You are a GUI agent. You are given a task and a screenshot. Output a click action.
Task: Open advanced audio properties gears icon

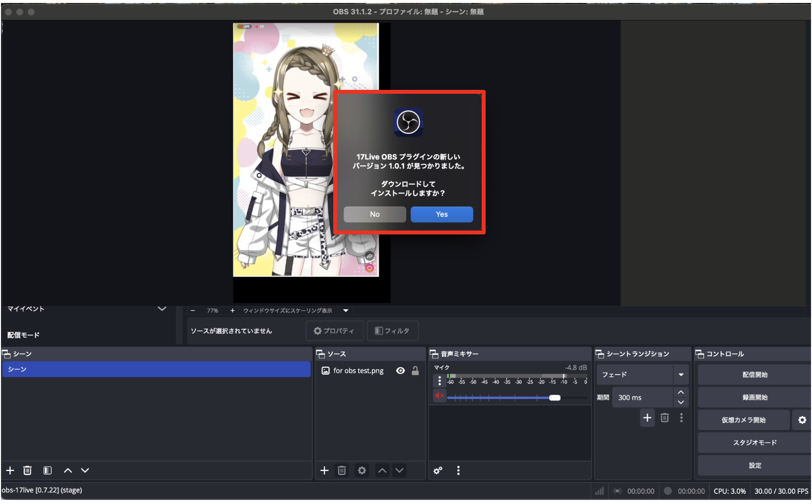(x=438, y=470)
